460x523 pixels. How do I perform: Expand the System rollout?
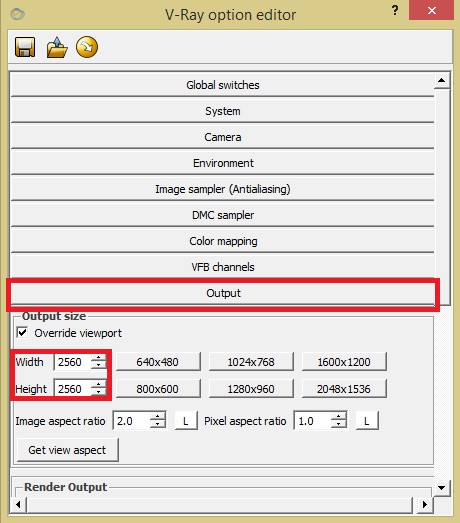222,111
